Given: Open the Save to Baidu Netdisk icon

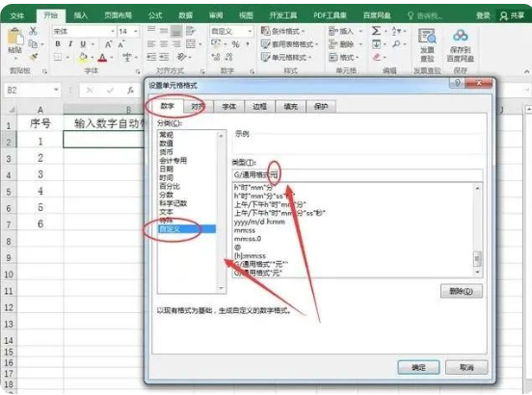Looking at the screenshot, I should pos(460,45).
